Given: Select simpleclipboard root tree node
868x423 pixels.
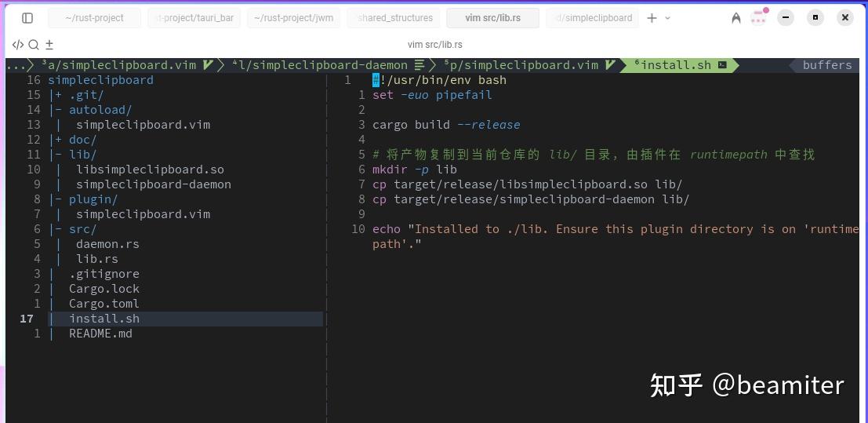Looking at the screenshot, I should click(100, 80).
